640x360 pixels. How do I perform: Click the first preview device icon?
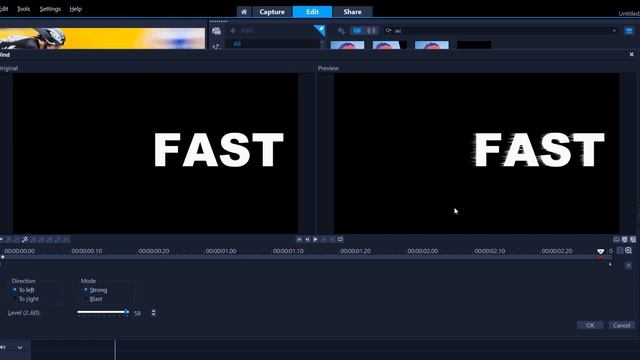pos(616,240)
